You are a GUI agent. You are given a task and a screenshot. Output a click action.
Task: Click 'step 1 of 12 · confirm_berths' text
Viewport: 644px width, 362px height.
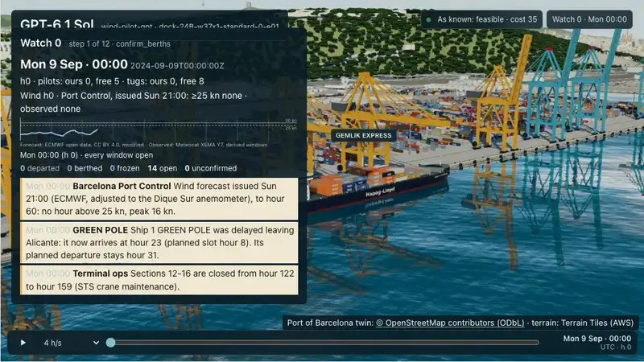(x=119, y=44)
